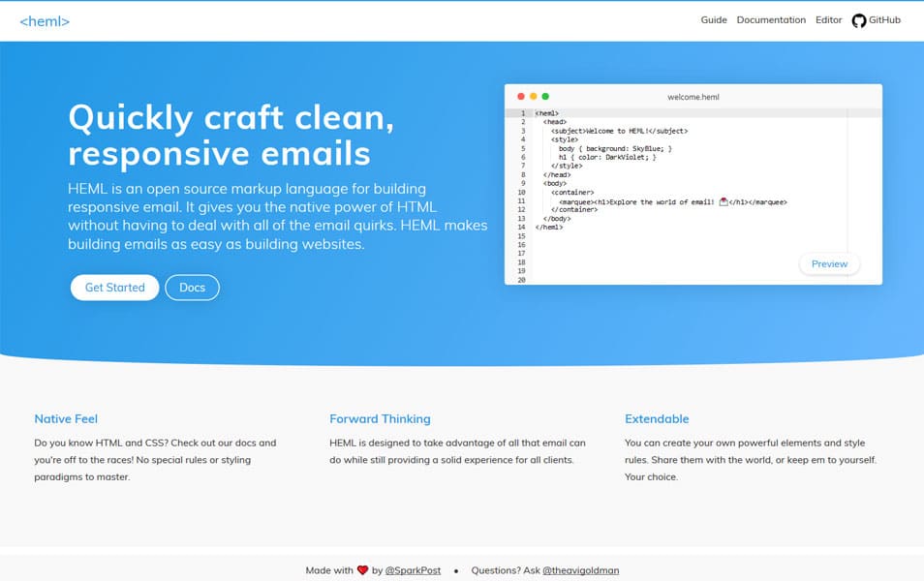The height and width of the screenshot is (581, 924).
Task: Open the @theavigoldman link
Action: (x=580, y=570)
